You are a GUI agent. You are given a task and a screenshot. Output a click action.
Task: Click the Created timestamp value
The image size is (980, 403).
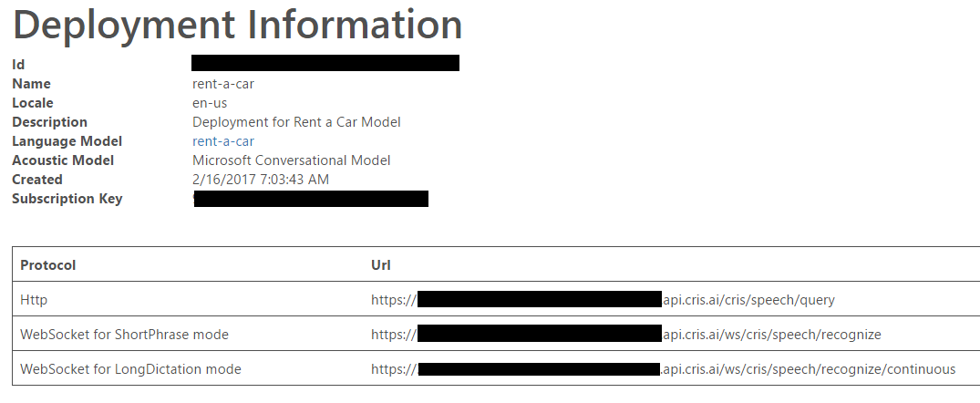pyautogui.click(x=261, y=180)
